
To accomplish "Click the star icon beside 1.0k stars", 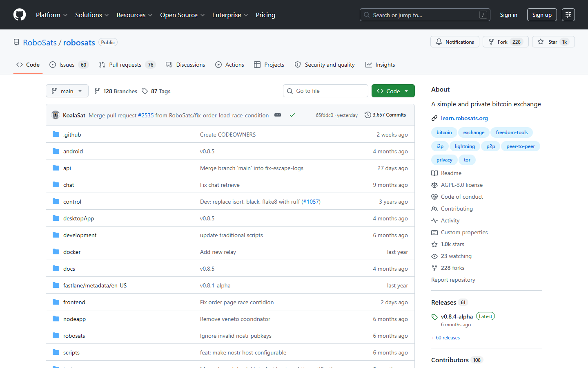I will [x=434, y=245].
